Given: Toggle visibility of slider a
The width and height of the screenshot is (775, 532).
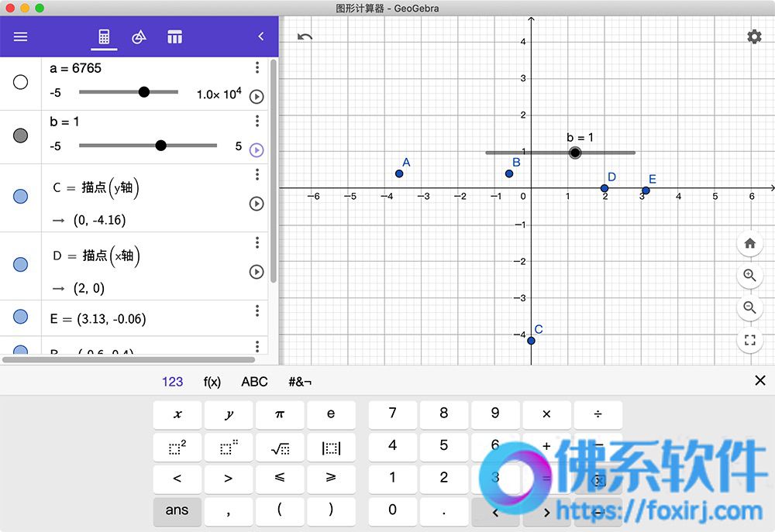Looking at the screenshot, I should (x=20, y=81).
